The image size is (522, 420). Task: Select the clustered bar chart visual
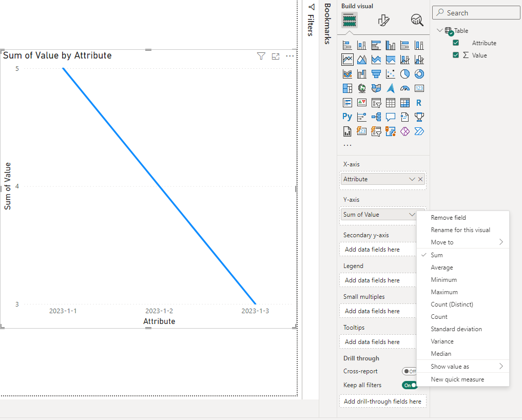pos(376,45)
